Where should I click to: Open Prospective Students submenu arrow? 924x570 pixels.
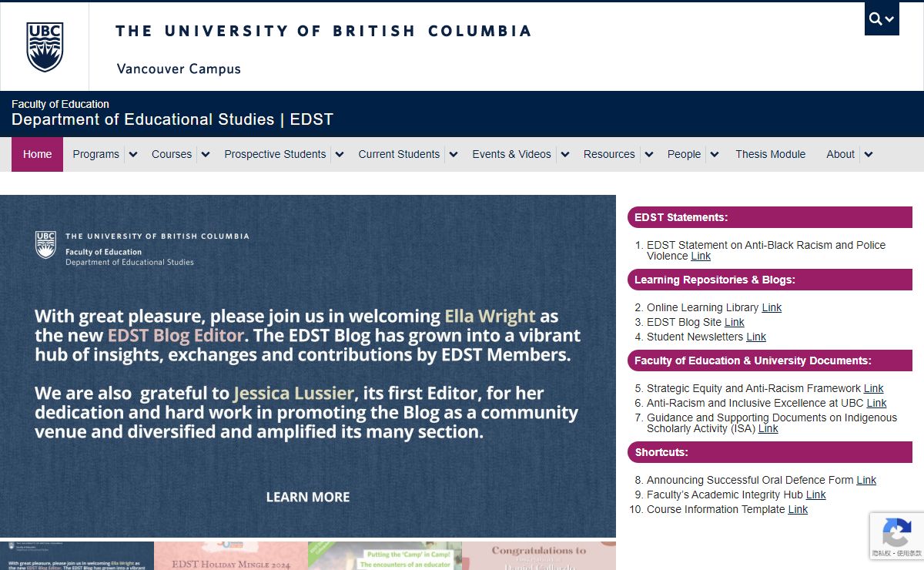click(340, 155)
